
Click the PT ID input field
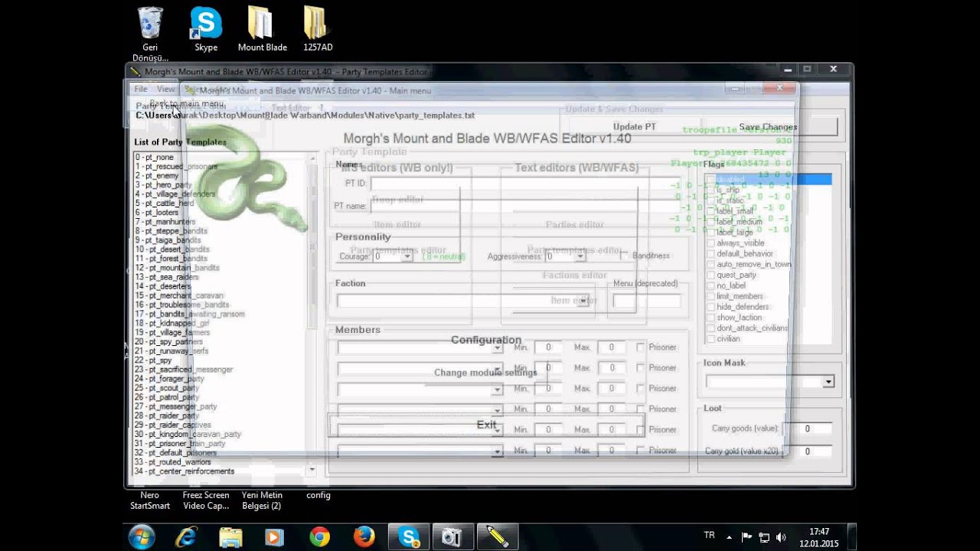524,184
